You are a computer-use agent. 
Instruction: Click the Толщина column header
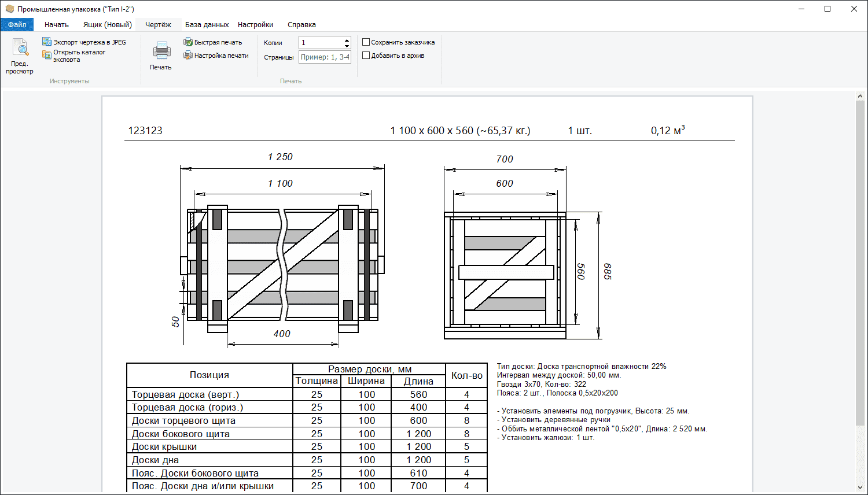(x=317, y=381)
